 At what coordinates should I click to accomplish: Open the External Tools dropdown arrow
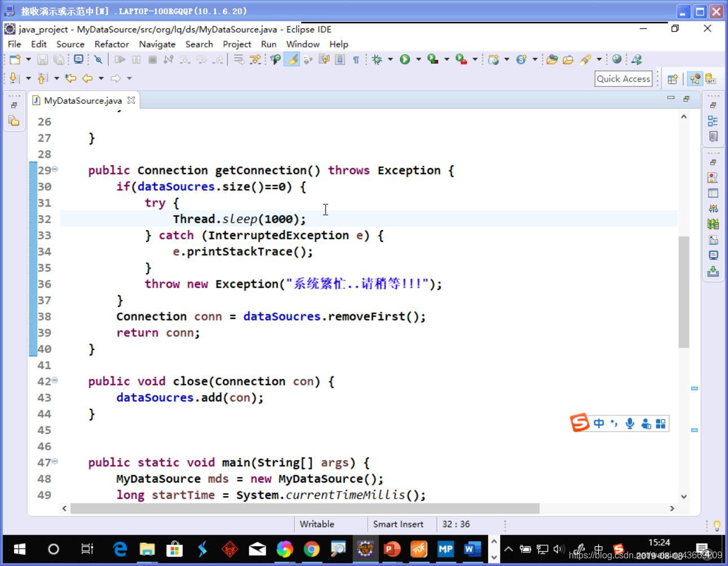pos(475,59)
